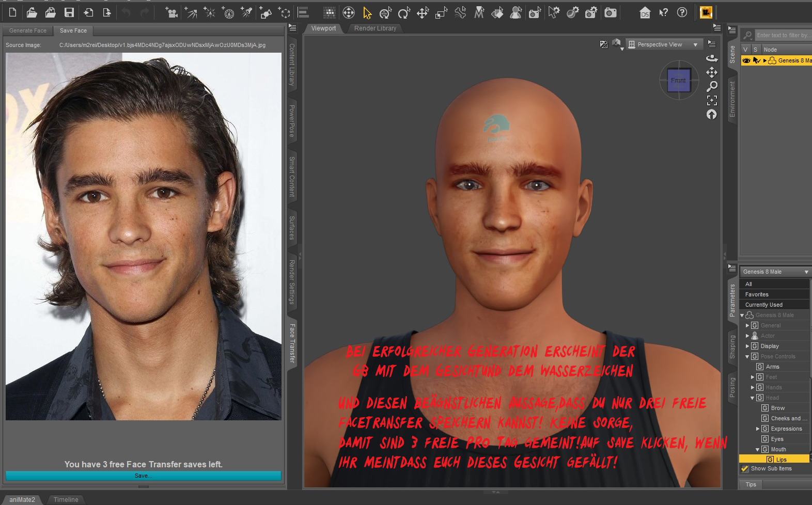Open the Genesis 8 Male parameters dropdown

pos(775,272)
